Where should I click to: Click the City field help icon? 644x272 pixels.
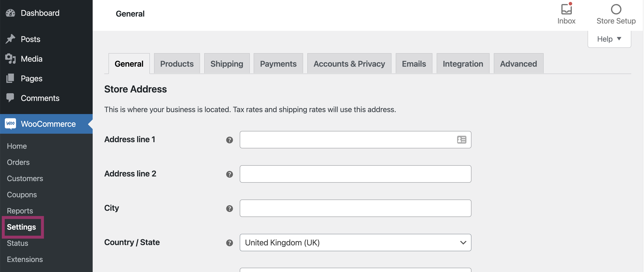point(229,209)
